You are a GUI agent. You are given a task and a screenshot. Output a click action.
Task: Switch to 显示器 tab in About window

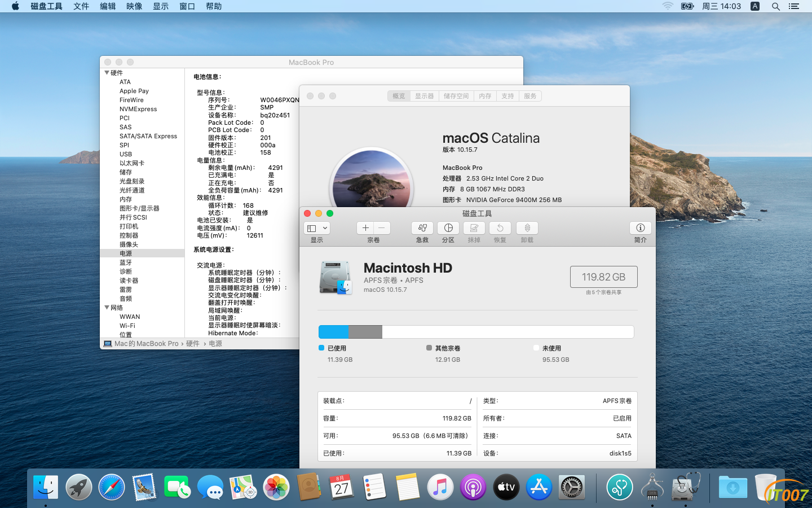pos(425,96)
